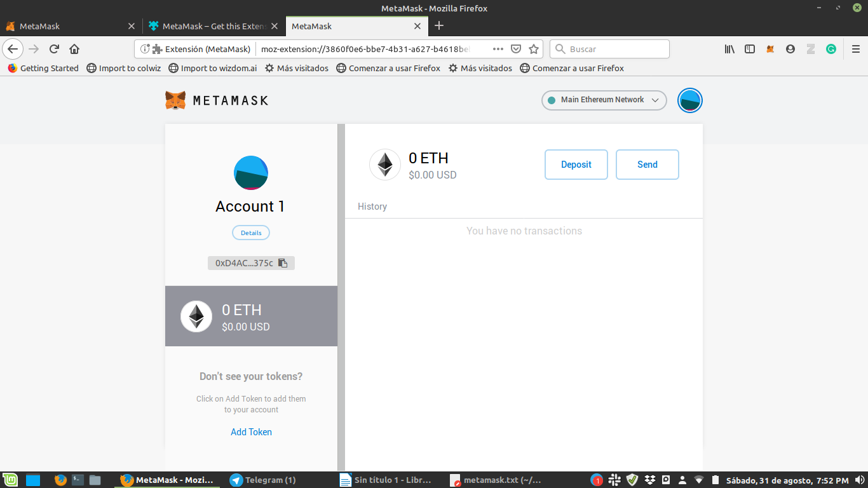Image resolution: width=868 pixels, height=488 pixels.
Task: Bookmark this page with the star
Action: [x=534, y=49]
